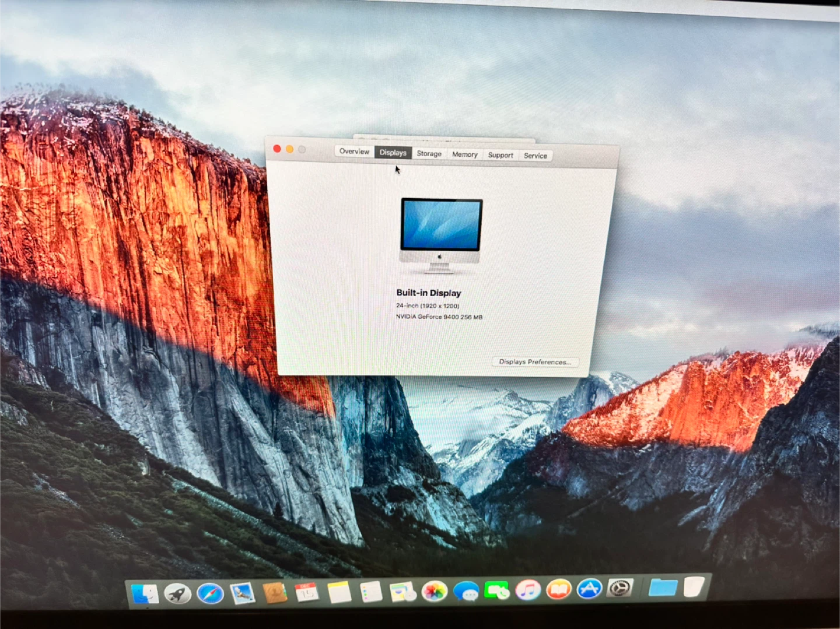The height and width of the screenshot is (629, 840).
Task: Open Safari compass icon in dock
Action: 210,593
